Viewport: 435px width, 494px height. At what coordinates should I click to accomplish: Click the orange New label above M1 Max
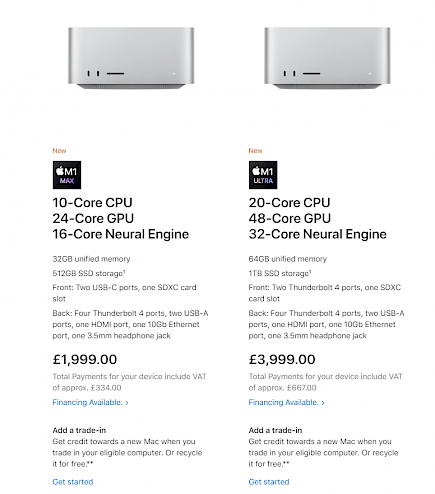click(59, 151)
